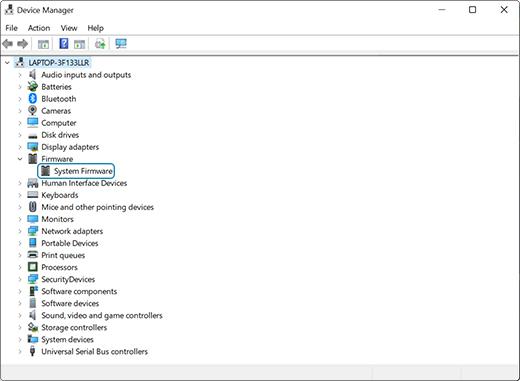Click the Device Manager title bar icon

coord(9,10)
